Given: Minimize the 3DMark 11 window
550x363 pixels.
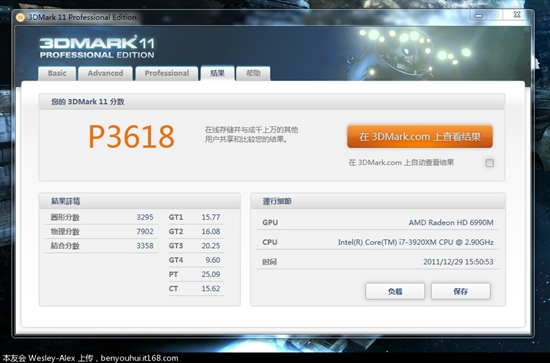Looking at the screenshot, I should 478,15.
